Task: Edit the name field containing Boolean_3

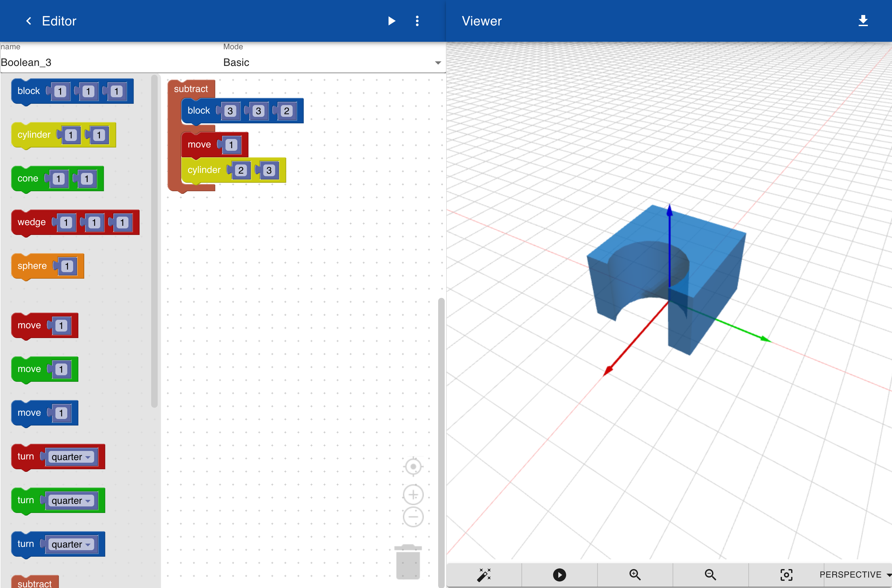Action: (x=111, y=62)
